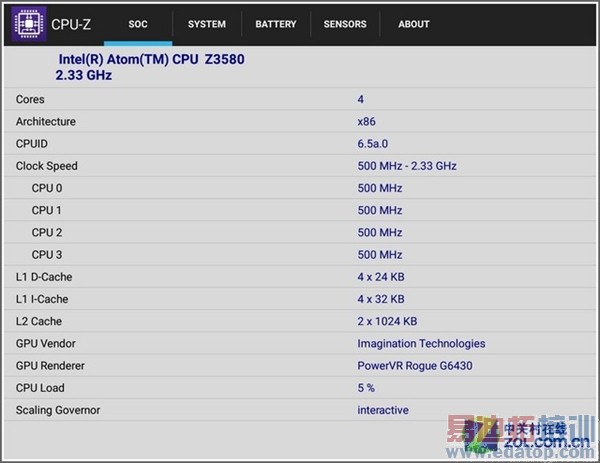Select the Intel(R) Atom(TM) CPU Z3580 heading

[x=152, y=59]
